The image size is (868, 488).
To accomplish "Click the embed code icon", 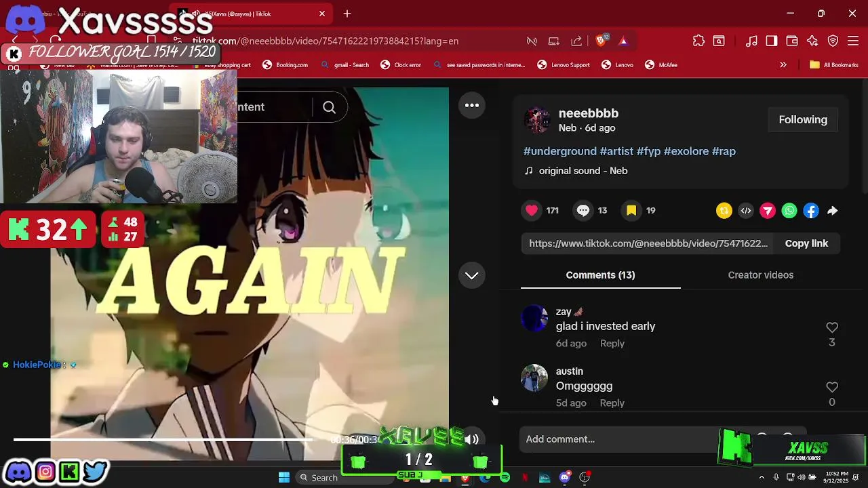I will click(x=746, y=211).
